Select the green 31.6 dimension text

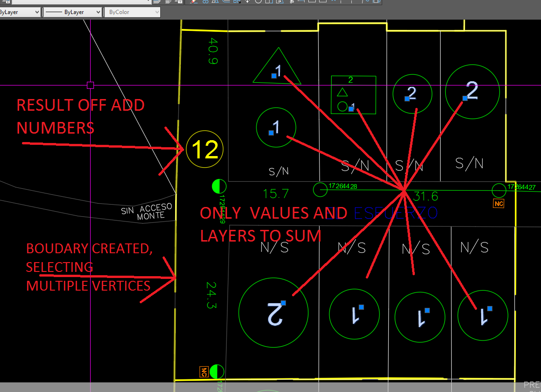click(x=426, y=196)
